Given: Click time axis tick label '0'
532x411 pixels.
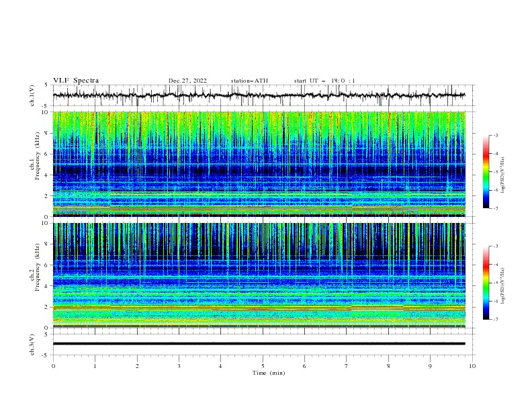Looking at the screenshot, I should [53, 366].
